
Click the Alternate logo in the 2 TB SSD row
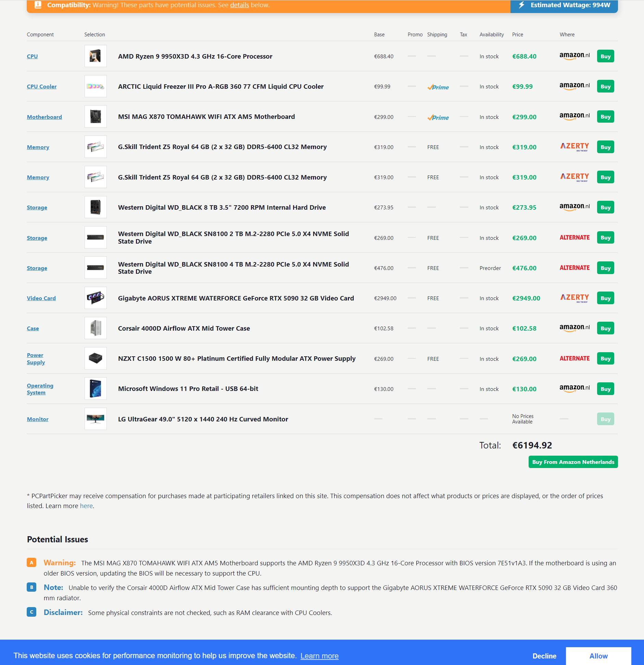point(574,237)
